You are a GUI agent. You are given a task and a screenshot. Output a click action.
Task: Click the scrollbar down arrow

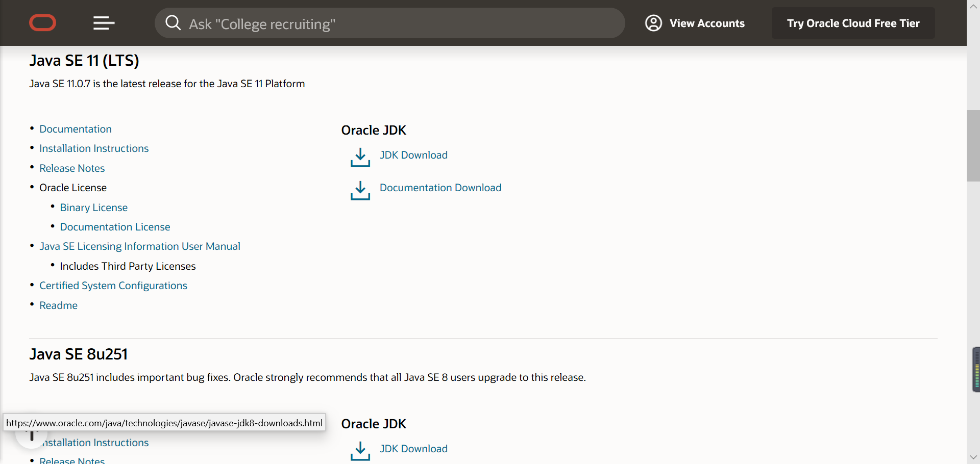(973, 457)
